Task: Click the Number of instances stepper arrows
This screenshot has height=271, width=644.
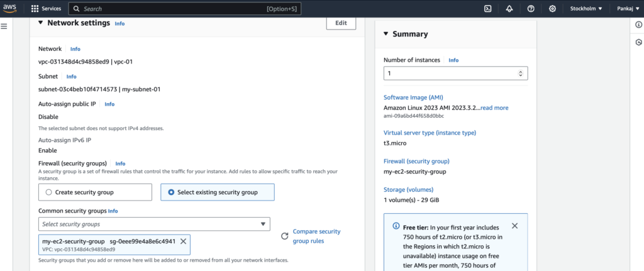Action: point(520,74)
